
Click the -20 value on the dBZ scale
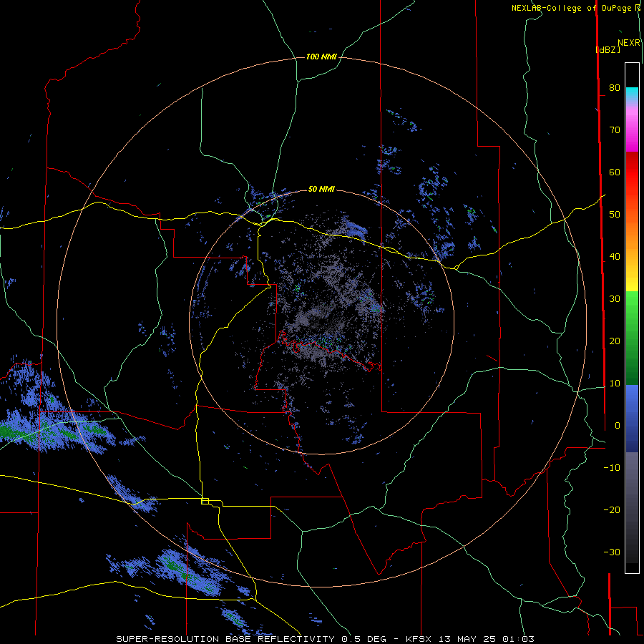[x=612, y=510]
